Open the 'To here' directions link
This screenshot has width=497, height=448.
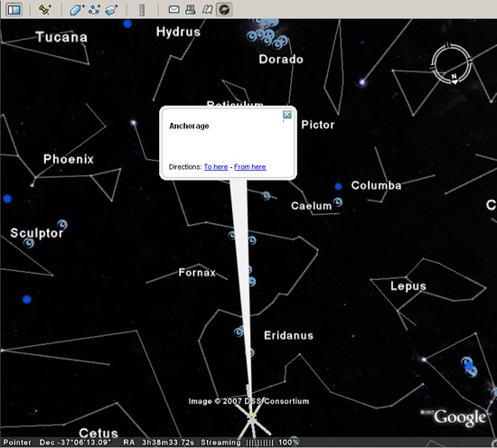pos(216,167)
